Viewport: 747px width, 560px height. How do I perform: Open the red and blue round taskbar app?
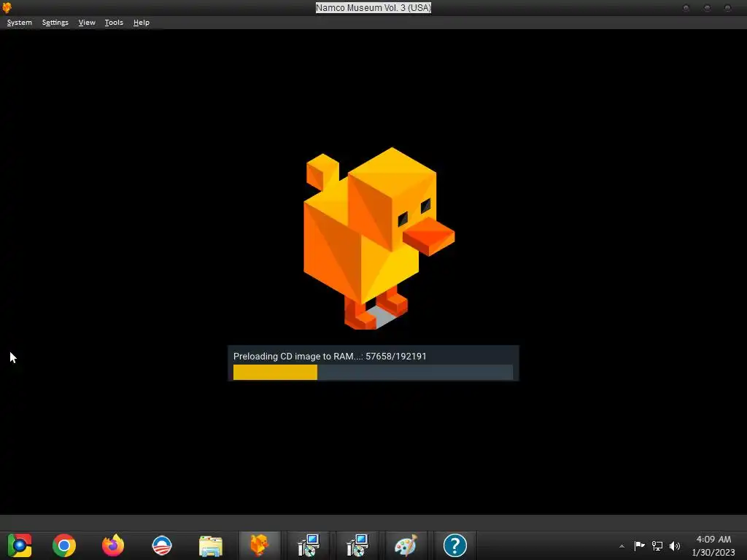coord(162,545)
